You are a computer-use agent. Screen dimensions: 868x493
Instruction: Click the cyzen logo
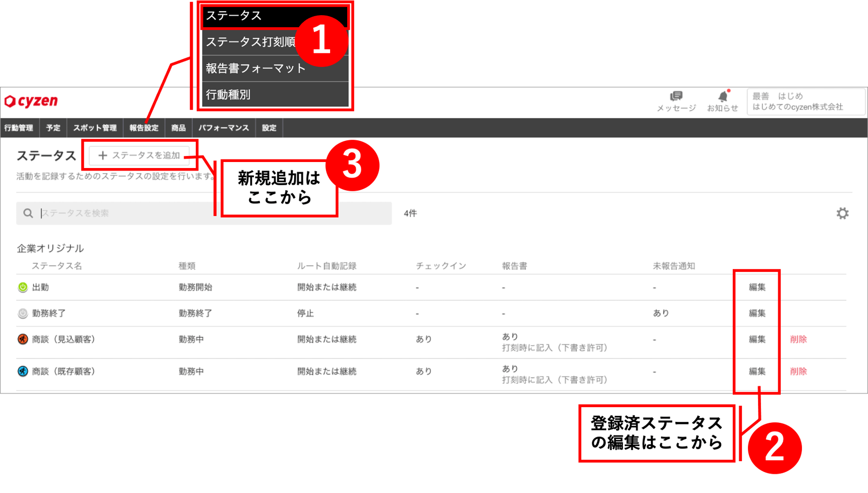point(31,101)
